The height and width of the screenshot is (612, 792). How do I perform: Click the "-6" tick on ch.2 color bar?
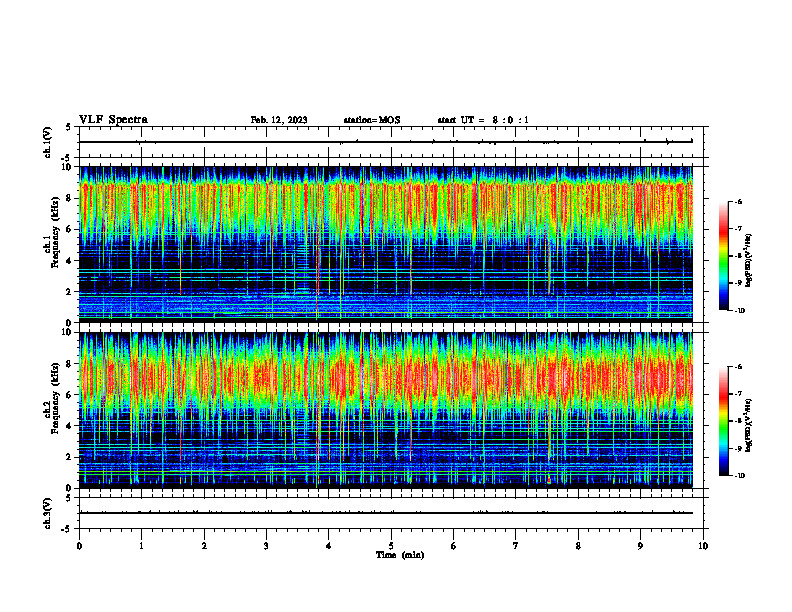739,367
